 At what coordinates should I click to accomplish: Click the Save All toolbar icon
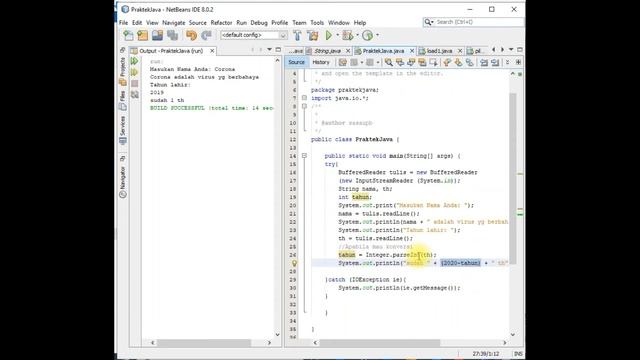(172, 36)
